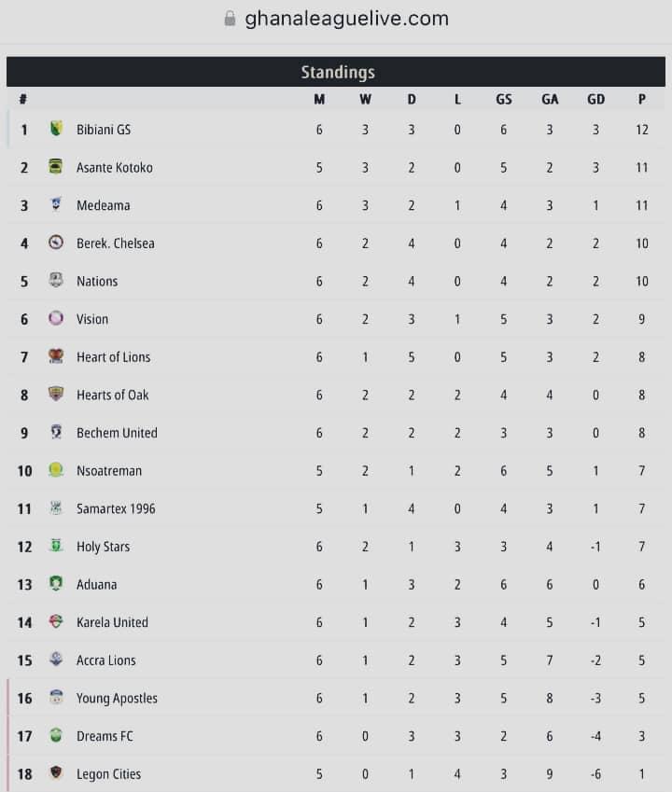Open the Samartex 1996 team link

[x=116, y=508]
